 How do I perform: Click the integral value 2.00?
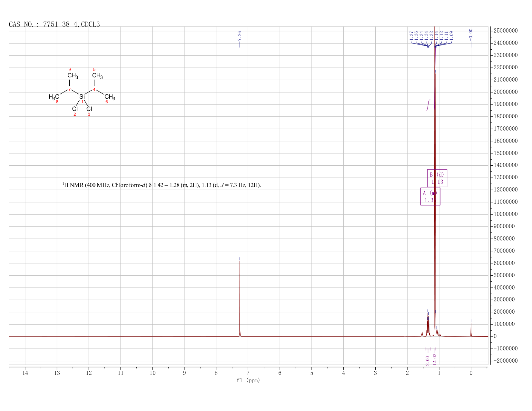pyautogui.click(x=428, y=361)
